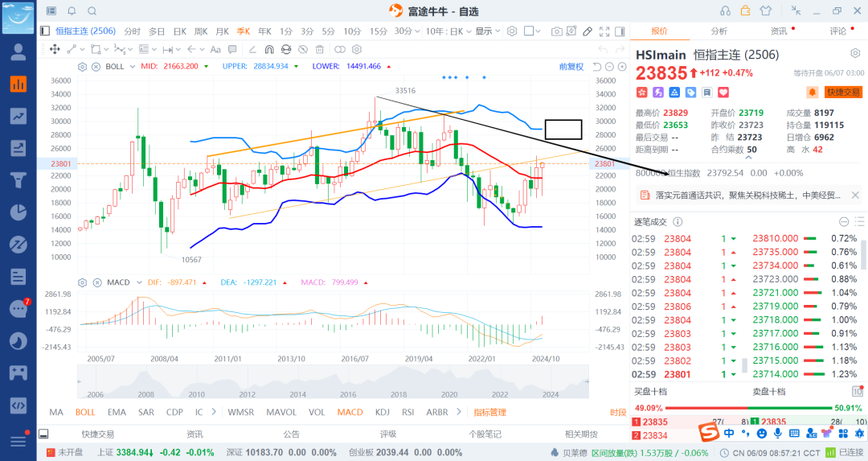Dismiss the news banner with its X
Screen dimensions: 868x461
click(x=855, y=195)
